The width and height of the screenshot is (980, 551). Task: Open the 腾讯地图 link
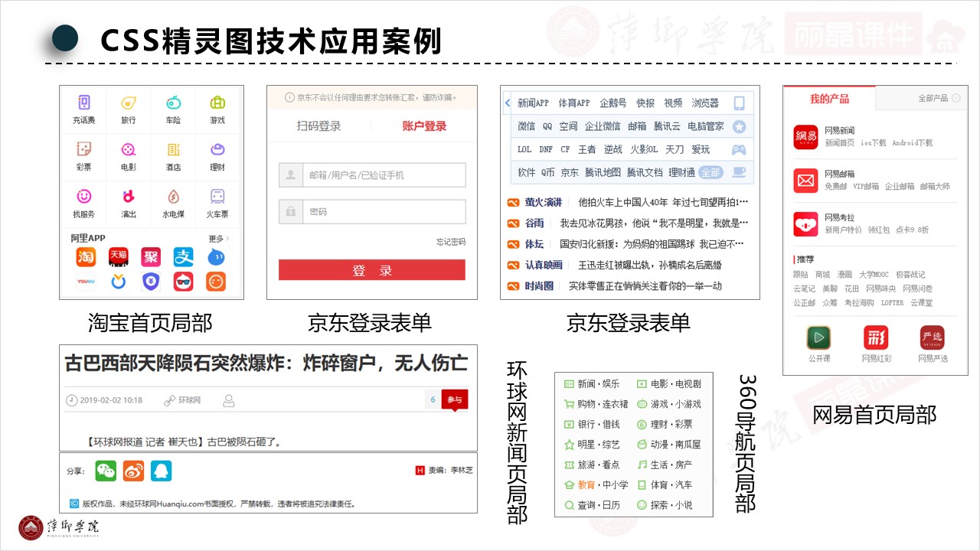[x=603, y=172]
